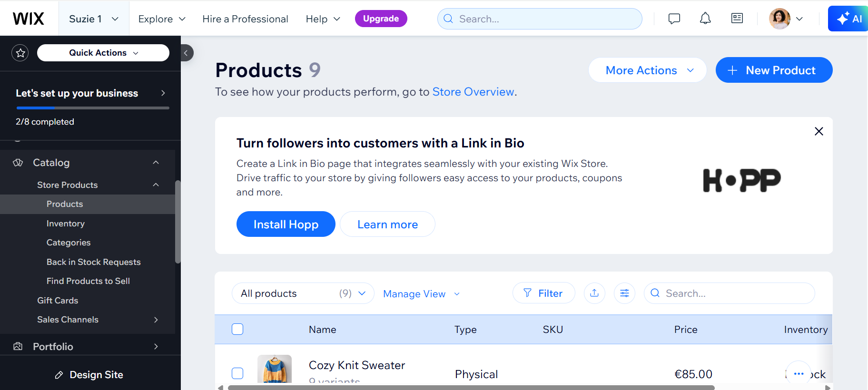The width and height of the screenshot is (868, 390).
Task: Open the news feed icon in header
Action: pyautogui.click(x=737, y=19)
